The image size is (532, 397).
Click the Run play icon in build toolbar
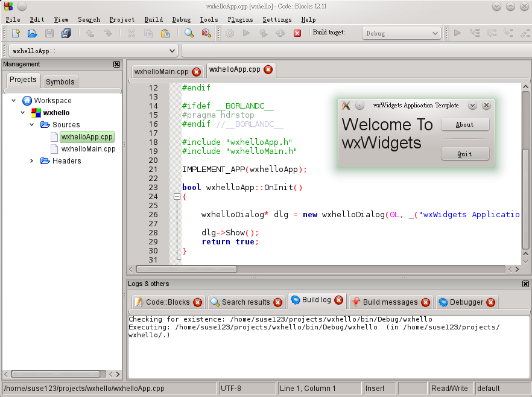pos(246,33)
